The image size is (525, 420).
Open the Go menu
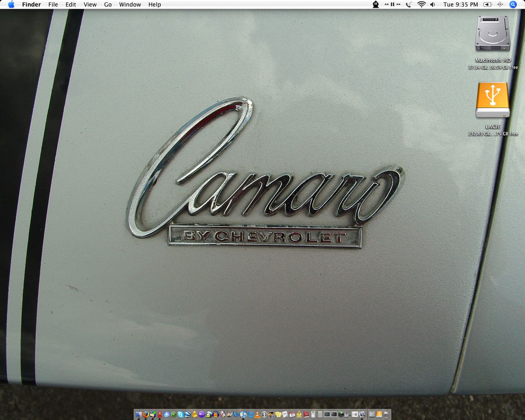click(x=108, y=5)
